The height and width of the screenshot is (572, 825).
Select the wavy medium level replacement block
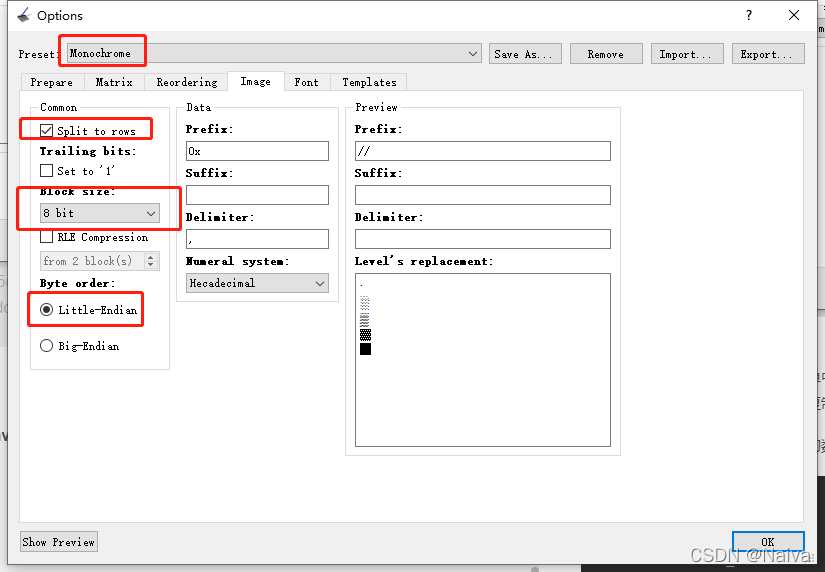click(365, 319)
